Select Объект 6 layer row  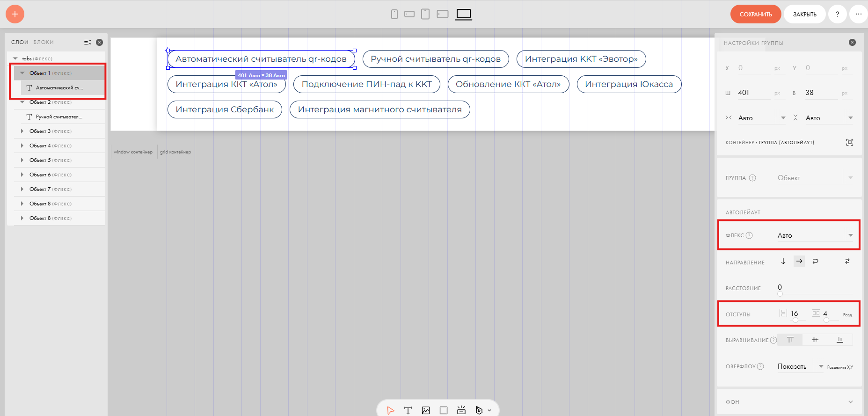click(59, 175)
